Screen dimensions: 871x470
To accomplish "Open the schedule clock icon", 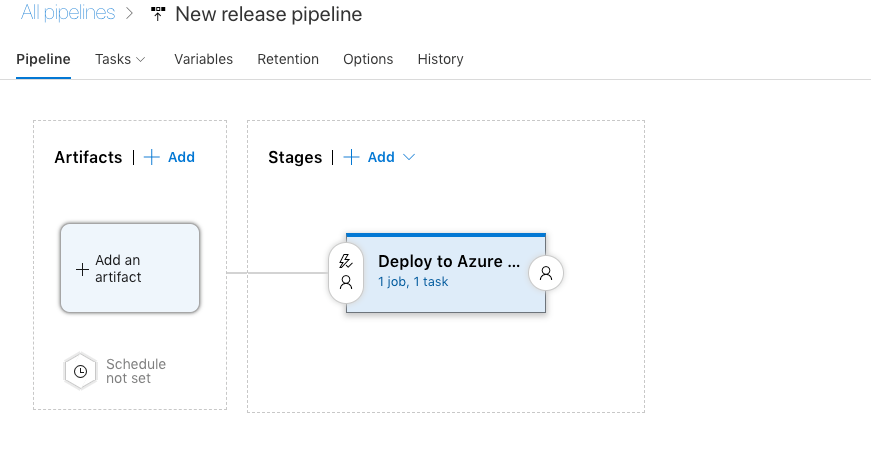I will pos(80,371).
